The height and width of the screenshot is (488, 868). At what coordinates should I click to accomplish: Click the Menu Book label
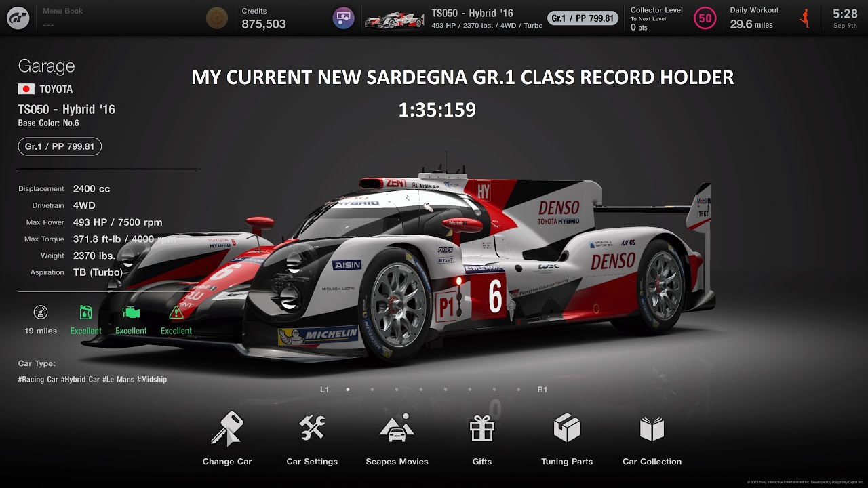tap(62, 11)
